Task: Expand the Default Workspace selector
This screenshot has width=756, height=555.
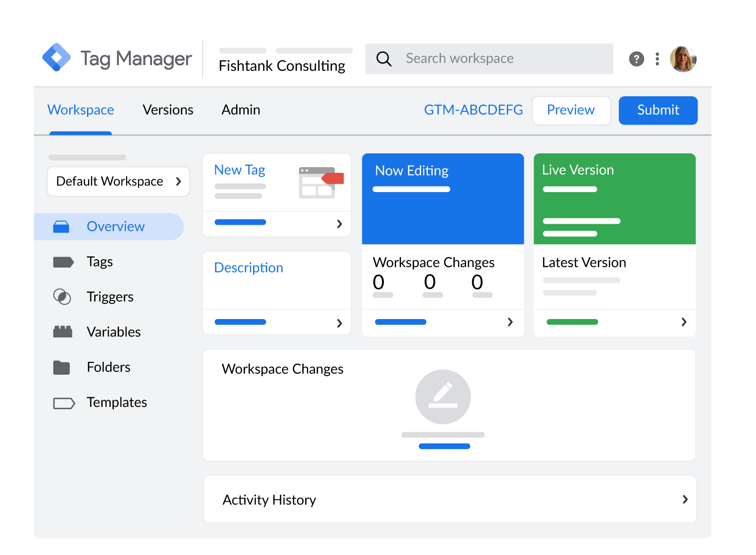Action: (118, 181)
